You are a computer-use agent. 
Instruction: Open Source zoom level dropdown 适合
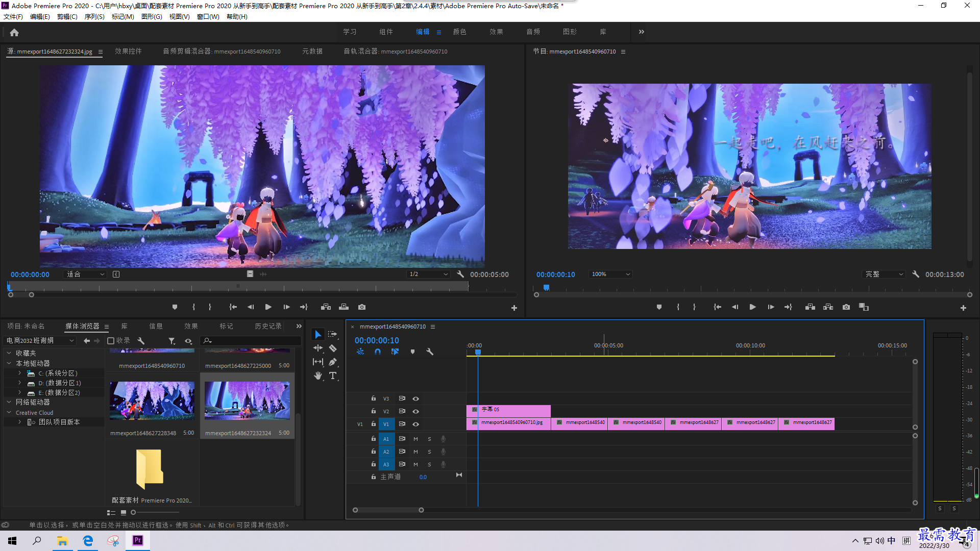coord(85,274)
